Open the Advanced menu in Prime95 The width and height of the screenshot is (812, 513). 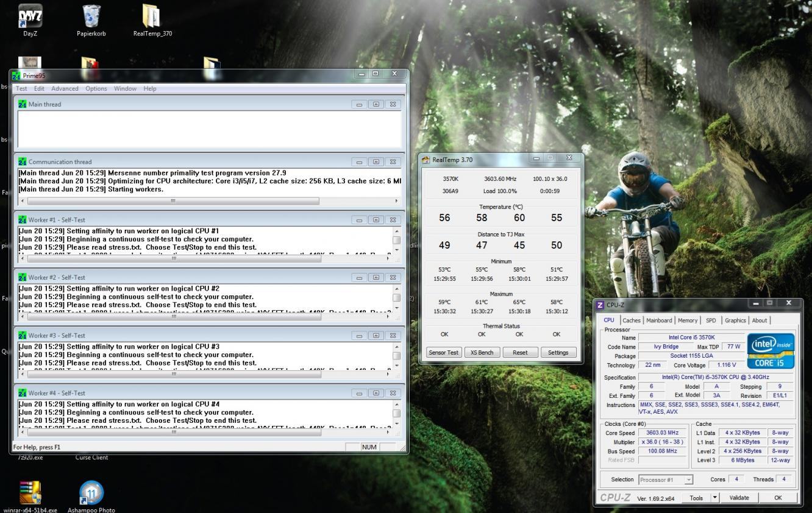65,88
